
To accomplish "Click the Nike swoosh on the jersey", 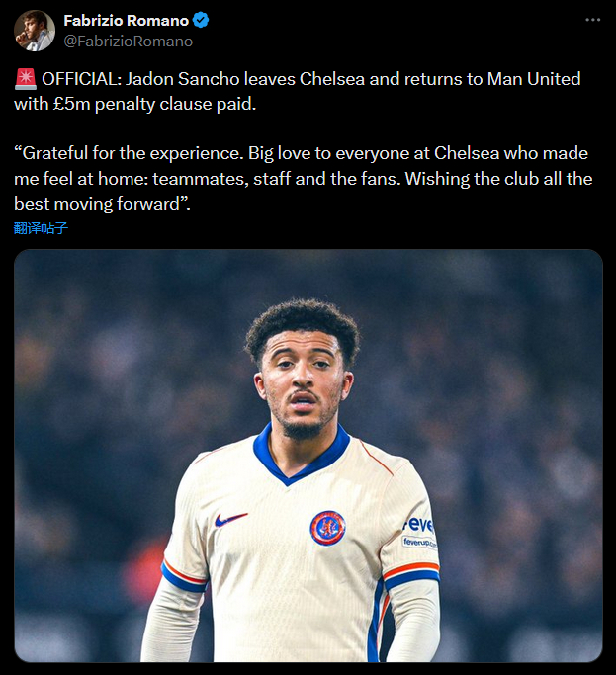I will [230, 519].
